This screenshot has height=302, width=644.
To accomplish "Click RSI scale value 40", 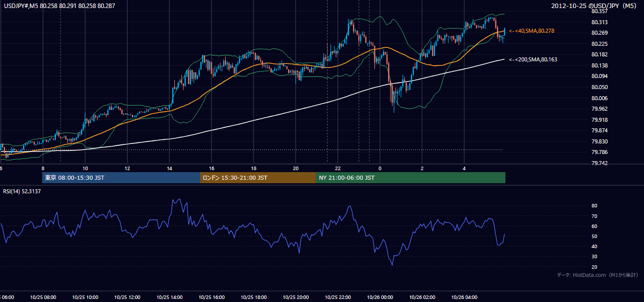I will pos(594,246).
